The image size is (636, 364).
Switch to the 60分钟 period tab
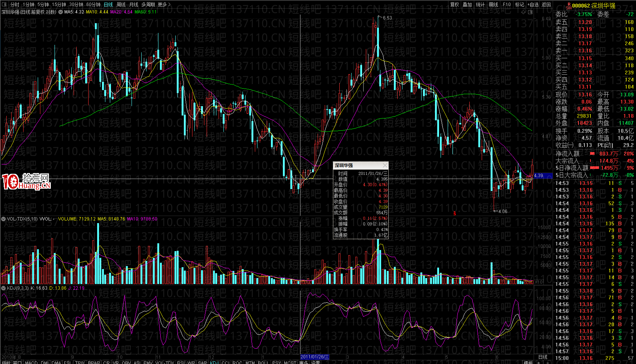coord(93,4)
